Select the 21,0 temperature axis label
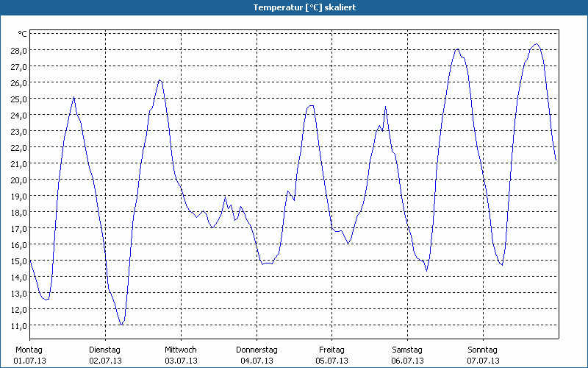588x368 pixels. coord(19,163)
